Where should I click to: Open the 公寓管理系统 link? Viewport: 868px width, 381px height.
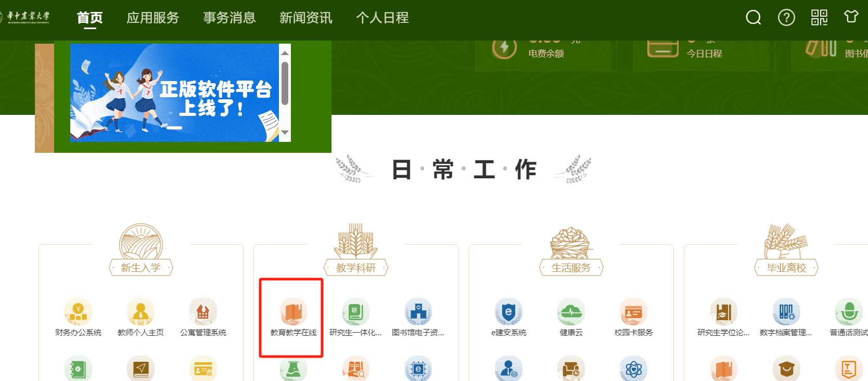(x=203, y=333)
